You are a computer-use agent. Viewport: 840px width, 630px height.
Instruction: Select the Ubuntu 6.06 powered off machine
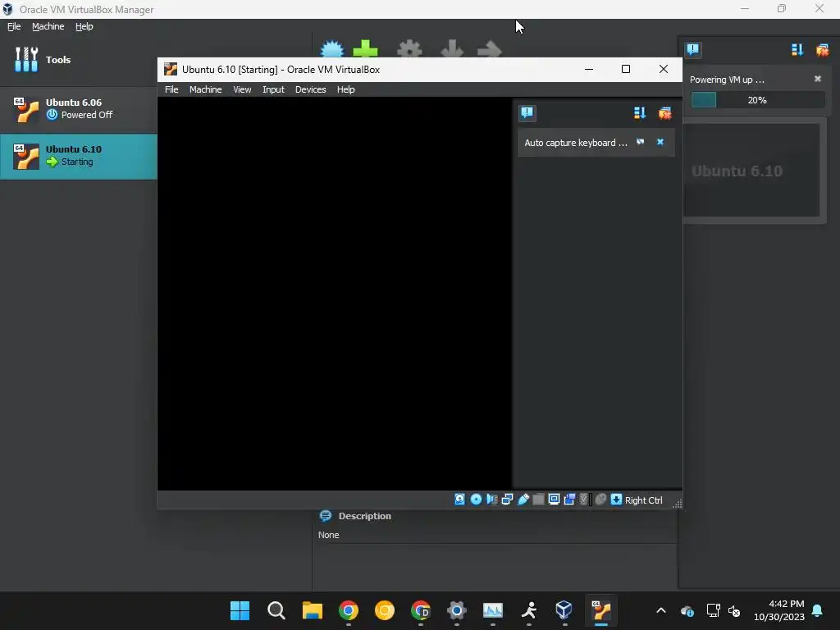[78, 109]
